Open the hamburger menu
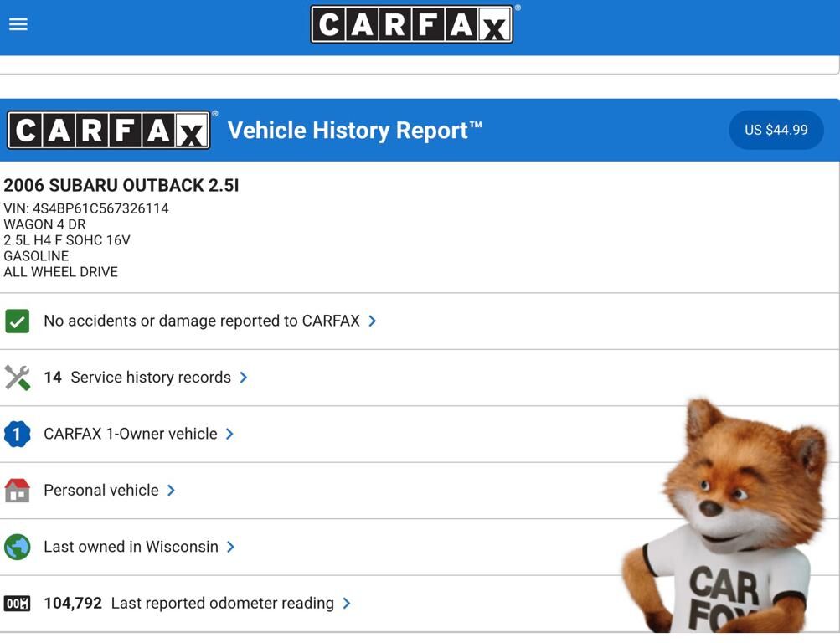 (x=18, y=24)
